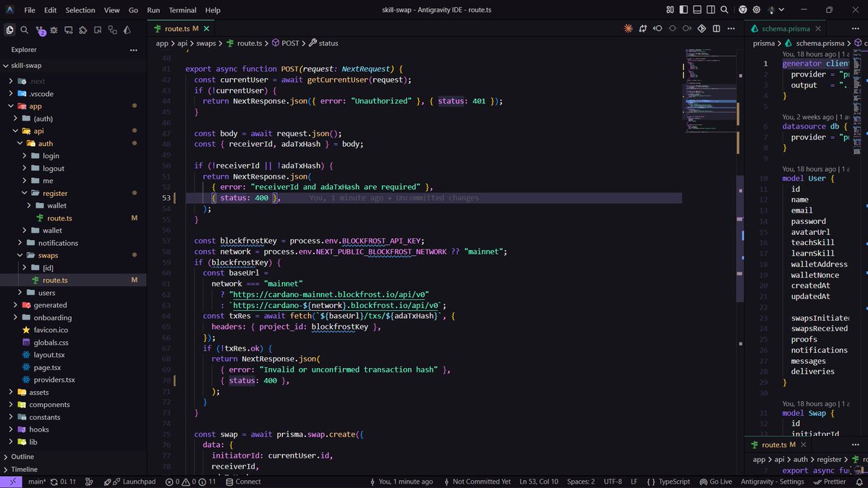Click Ln 53, Col 10 in status bar
868x488 pixels.
(539, 481)
